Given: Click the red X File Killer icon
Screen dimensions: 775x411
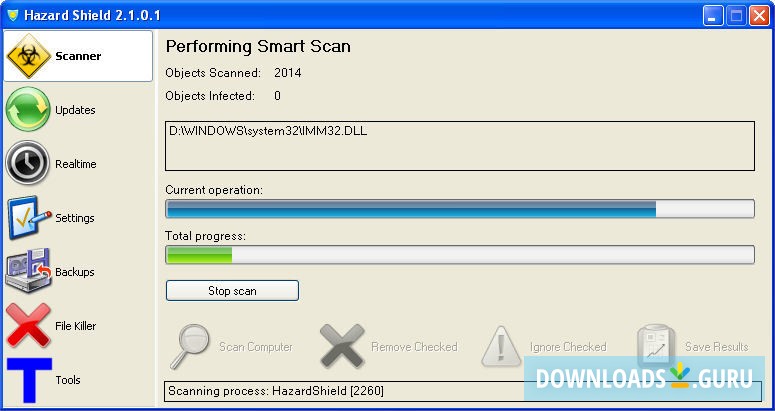Looking at the screenshot, I should pyautogui.click(x=28, y=325).
